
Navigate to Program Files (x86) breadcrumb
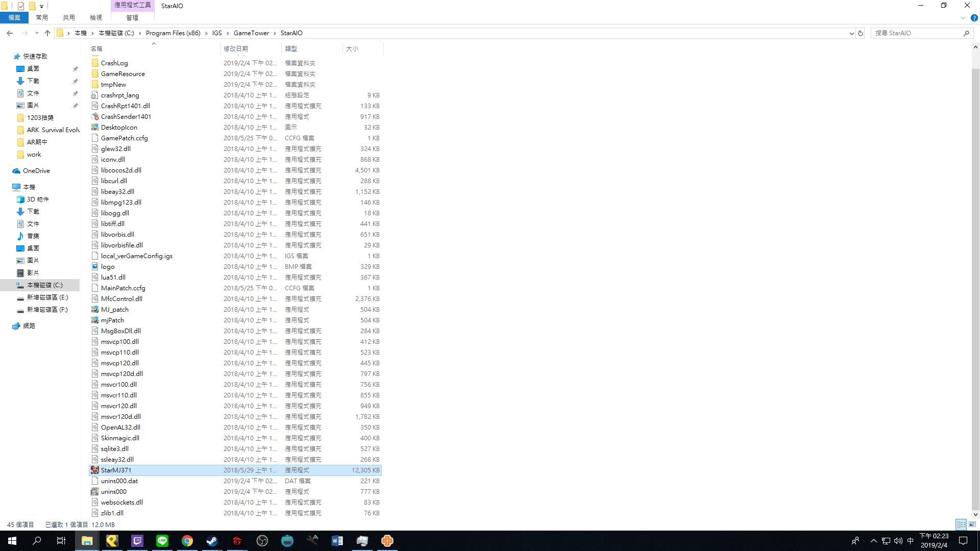[173, 33]
